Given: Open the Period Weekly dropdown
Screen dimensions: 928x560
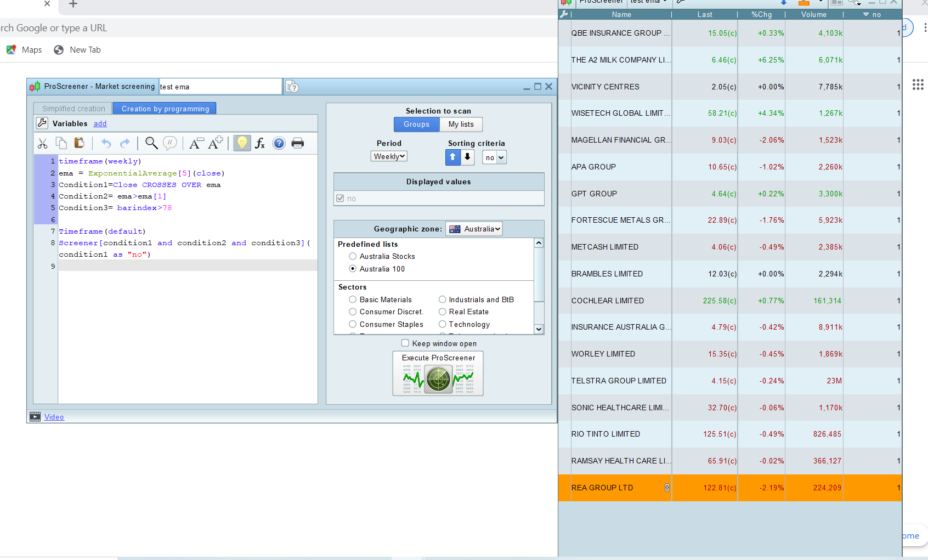Looking at the screenshot, I should (389, 156).
